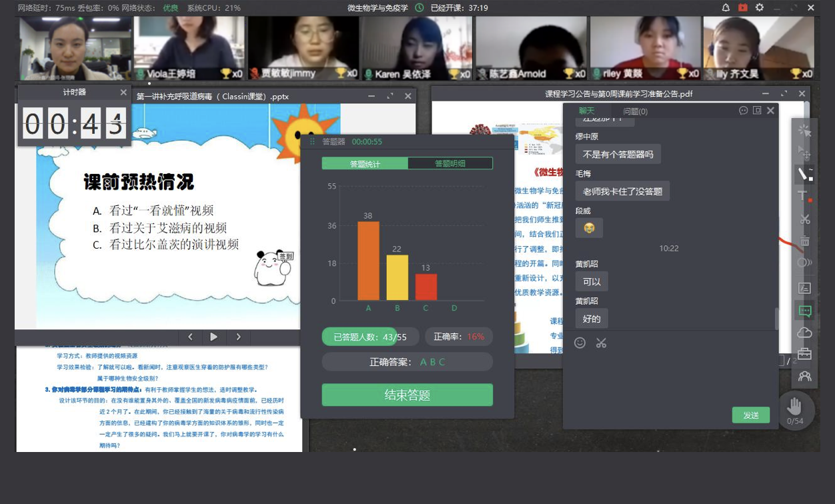
Task: Click the trash clear-board icon
Action: [805, 241]
